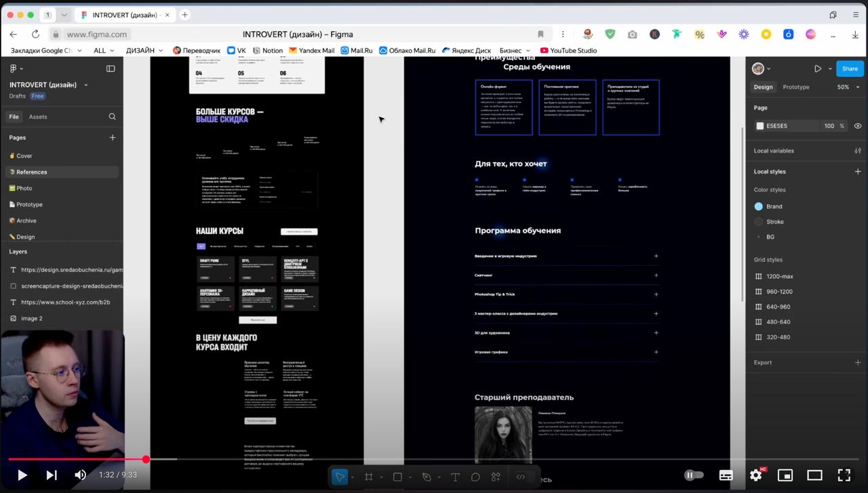Switch to the Prototype tab
This screenshot has height=493, width=868.
click(x=795, y=87)
